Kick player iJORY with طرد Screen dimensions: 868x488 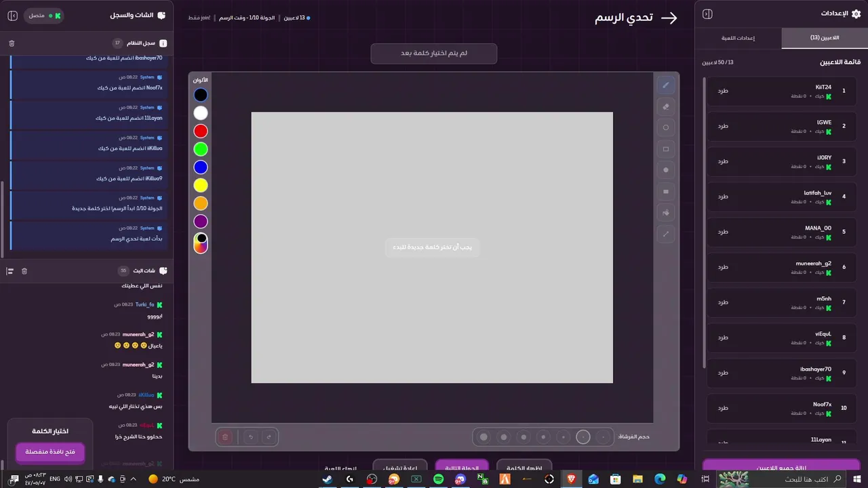pyautogui.click(x=723, y=161)
